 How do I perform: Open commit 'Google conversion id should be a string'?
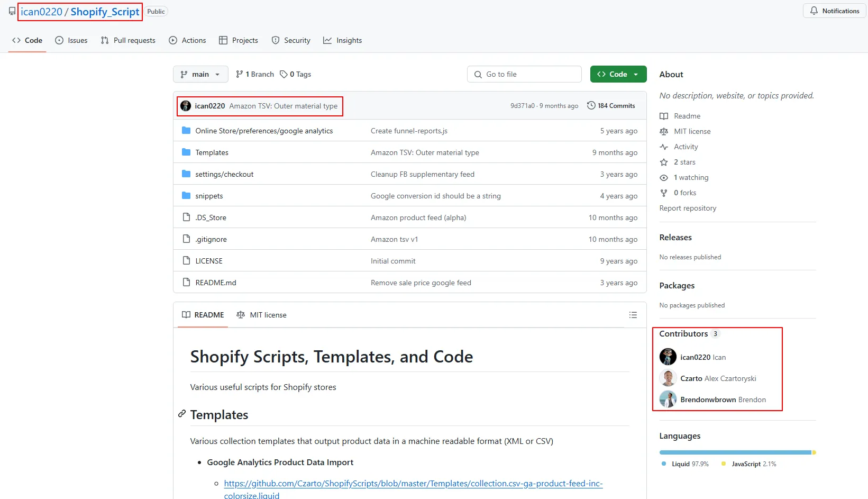[436, 196]
